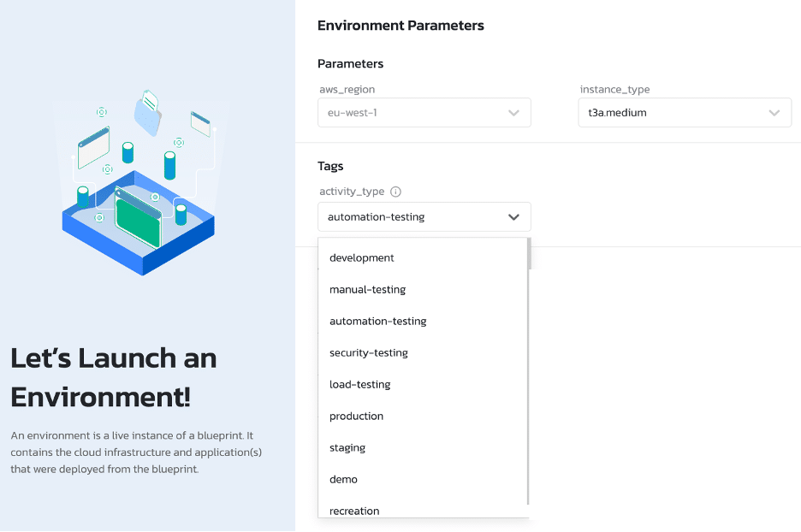
Task: Click the isometric environment illustration
Action: [138, 183]
